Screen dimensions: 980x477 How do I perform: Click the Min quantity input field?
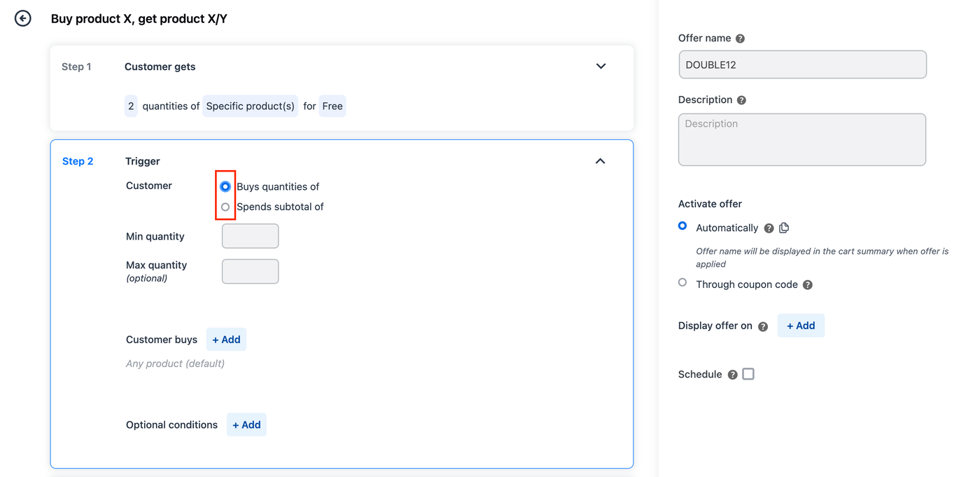[250, 236]
